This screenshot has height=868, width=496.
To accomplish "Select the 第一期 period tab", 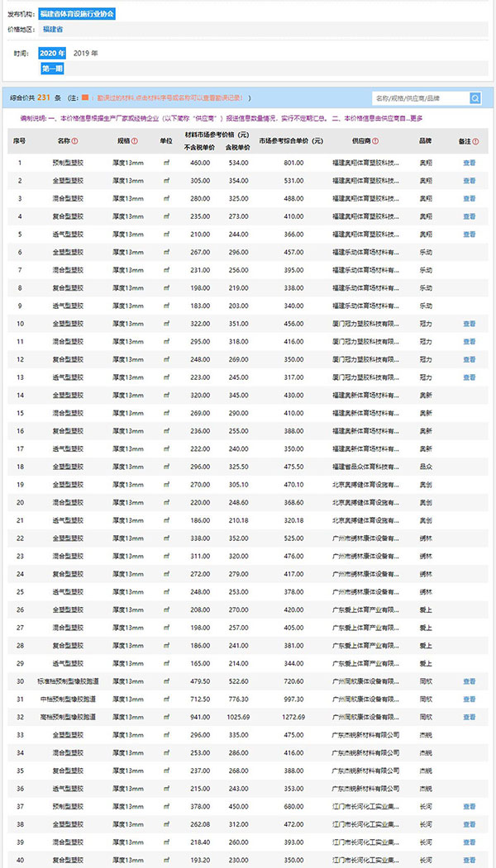I will (x=51, y=68).
